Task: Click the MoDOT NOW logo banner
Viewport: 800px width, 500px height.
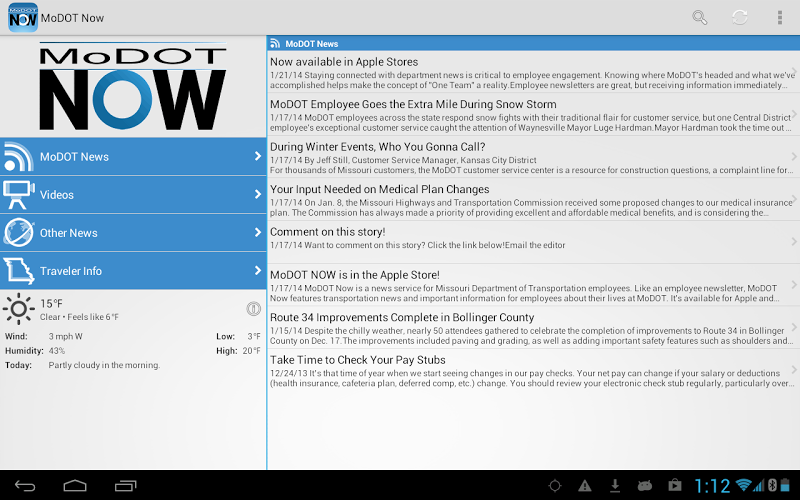Action: pos(133,86)
